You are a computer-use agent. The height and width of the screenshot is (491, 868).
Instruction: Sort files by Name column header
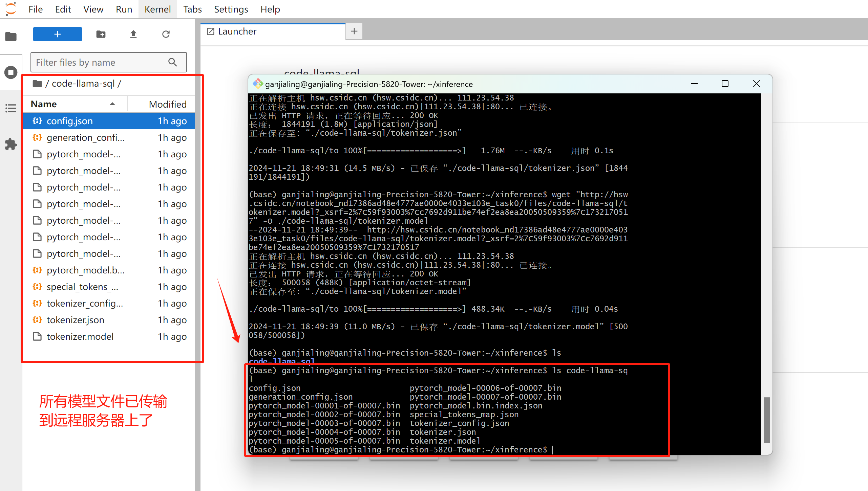75,104
